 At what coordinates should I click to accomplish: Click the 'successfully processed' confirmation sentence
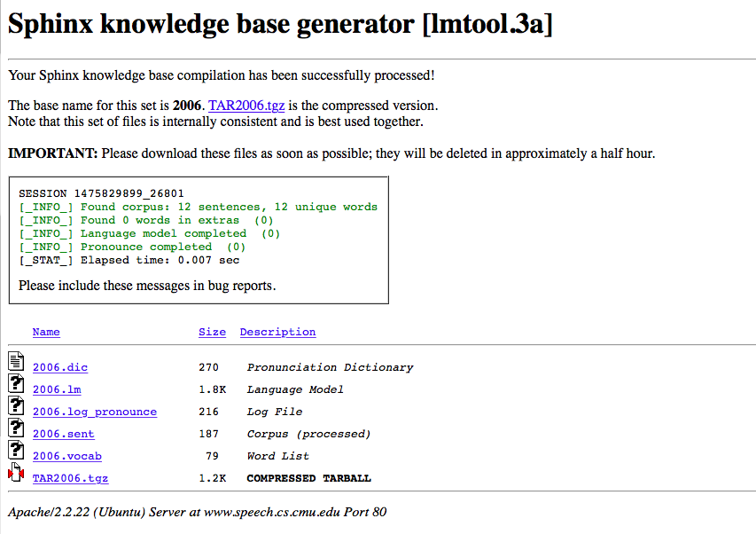click(x=222, y=75)
